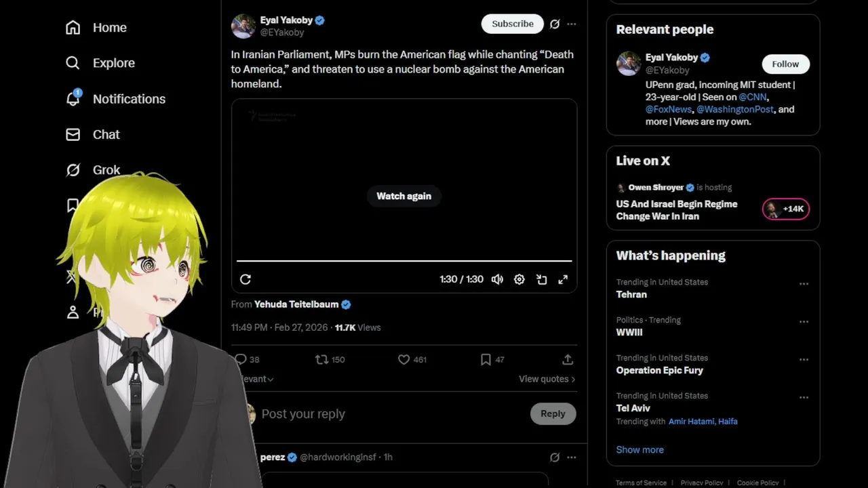Click the share icon on the post
868x488 pixels.
[568, 359]
